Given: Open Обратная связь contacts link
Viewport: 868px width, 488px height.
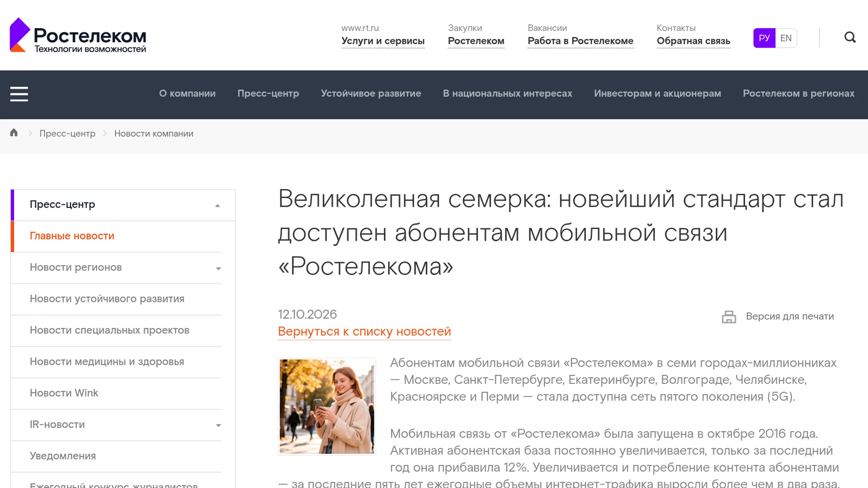Looking at the screenshot, I should tap(693, 41).
